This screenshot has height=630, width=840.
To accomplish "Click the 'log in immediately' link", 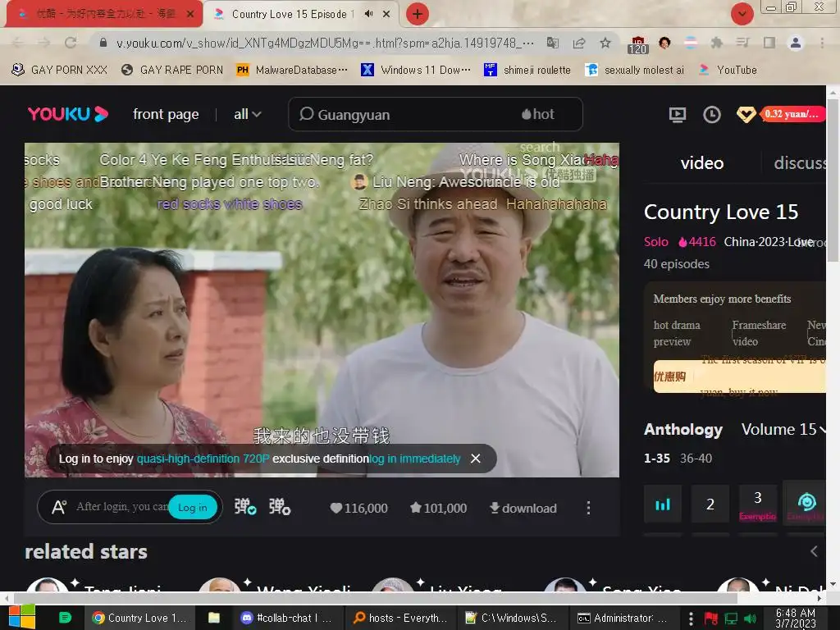I will point(414,459).
